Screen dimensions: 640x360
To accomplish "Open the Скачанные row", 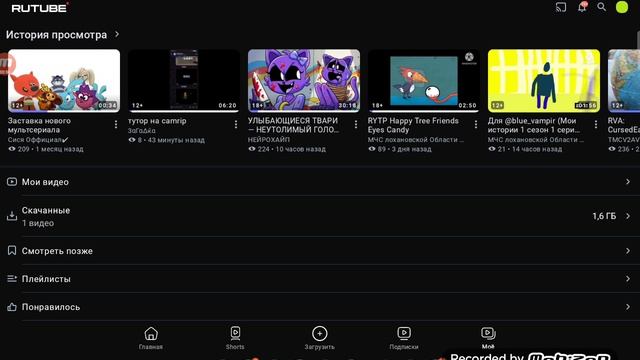I will click(320, 216).
